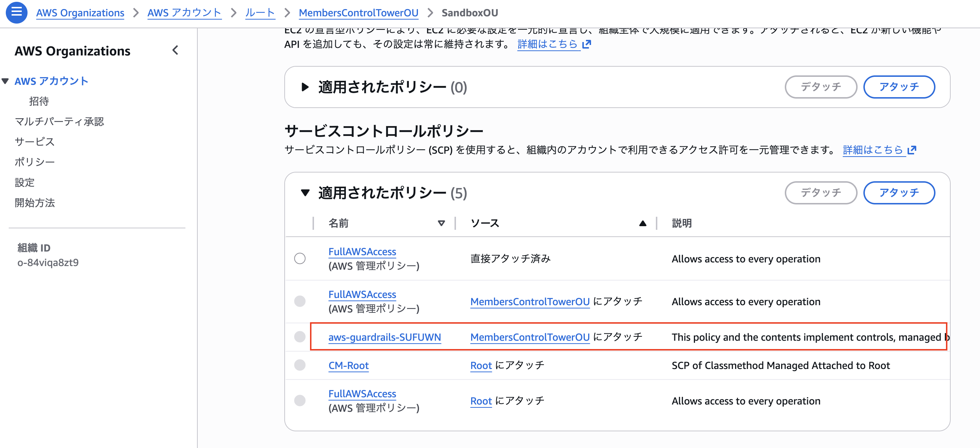Open the aws-guardrails-SUFUWN policy details
980x448 pixels.
coord(385,337)
